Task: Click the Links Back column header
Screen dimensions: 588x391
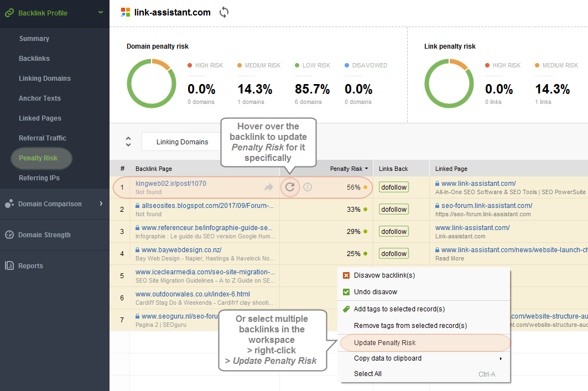Action: [x=393, y=169]
